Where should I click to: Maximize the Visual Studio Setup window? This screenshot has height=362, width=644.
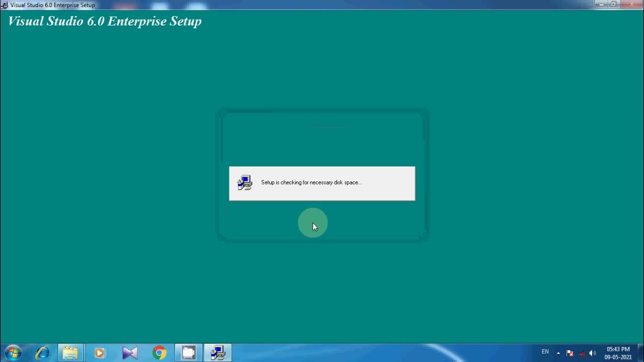coord(613,4)
